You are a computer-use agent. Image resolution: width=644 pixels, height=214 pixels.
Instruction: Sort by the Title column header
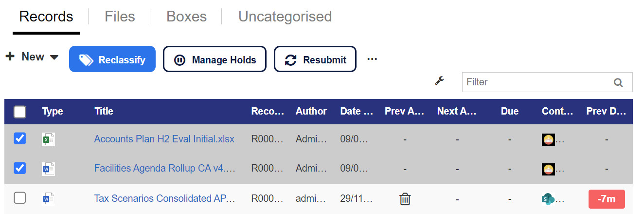(104, 111)
